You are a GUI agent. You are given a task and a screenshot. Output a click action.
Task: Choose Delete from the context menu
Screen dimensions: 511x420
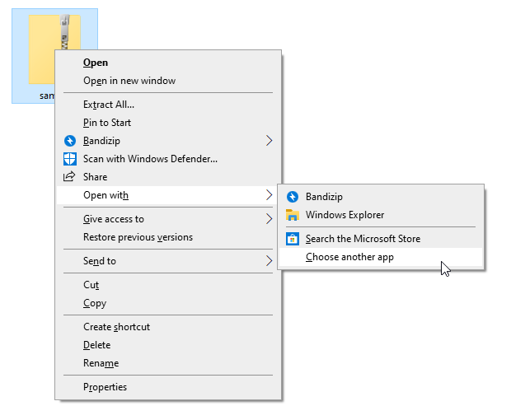(96, 345)
